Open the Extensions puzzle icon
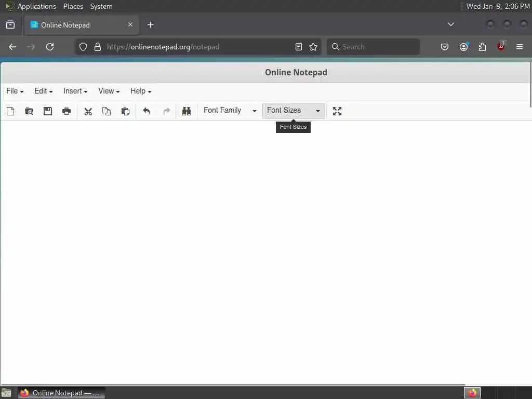Image resolution: width=532 pixels, height=399 pixels. click(x=482, y=47)
